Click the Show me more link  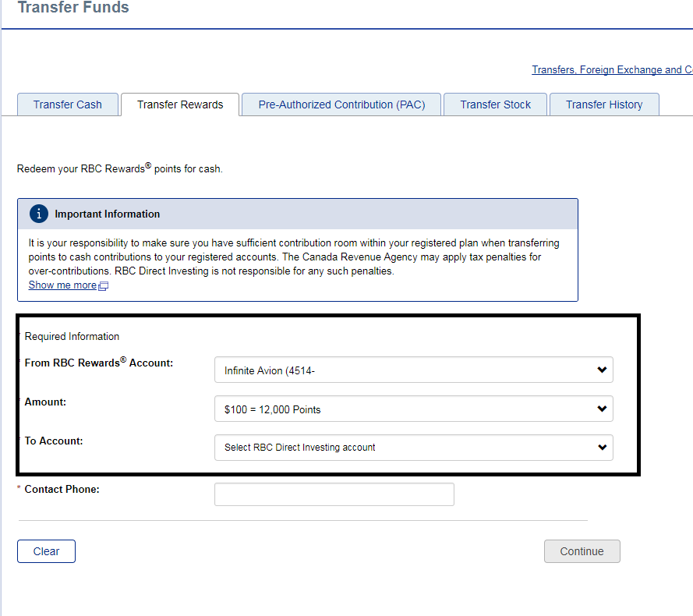pyautogui.click(x=62, y=285)
